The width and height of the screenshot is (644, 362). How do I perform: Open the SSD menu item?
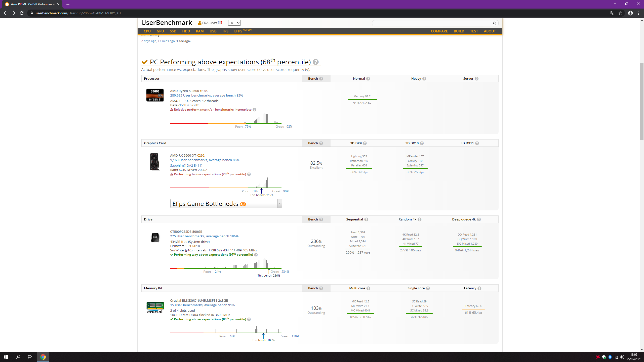[173, 31]
